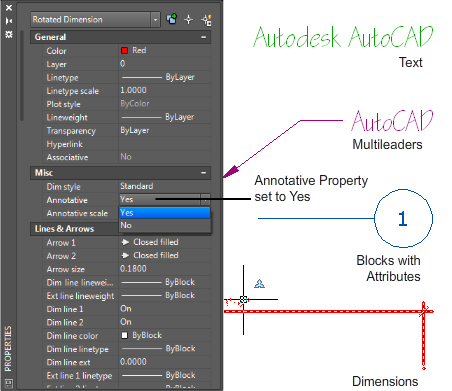Viewport: 452px width, 391px height.
Task: Click the ByBlock dim line color swatch
Action: 124,335
